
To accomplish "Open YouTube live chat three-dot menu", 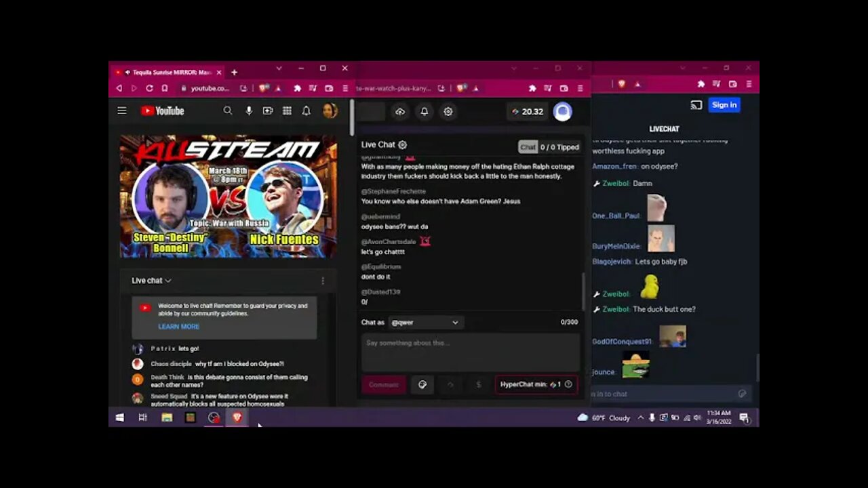I will [323, 281].
